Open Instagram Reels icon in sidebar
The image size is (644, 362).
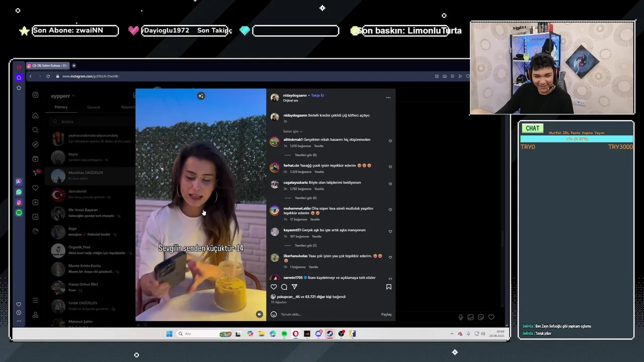point(35,159)
